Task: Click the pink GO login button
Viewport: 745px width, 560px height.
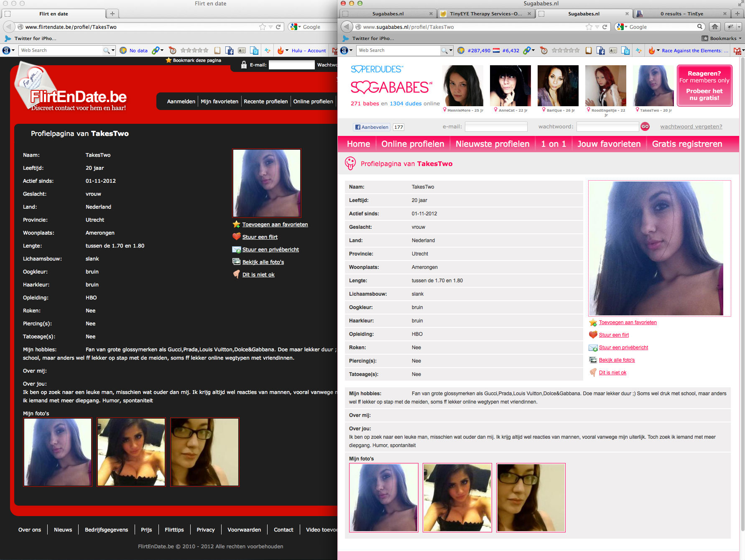Action: 645,127
